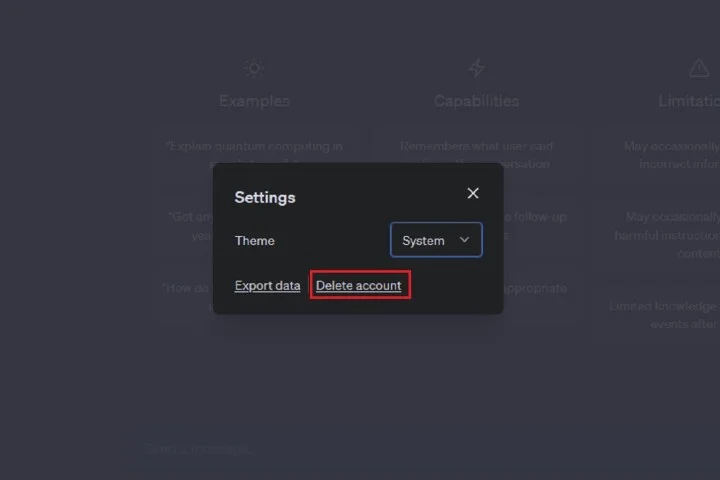Click the lightning bolt Capabilities icon
Screen dimensions: 720x480
coord(477,68)
